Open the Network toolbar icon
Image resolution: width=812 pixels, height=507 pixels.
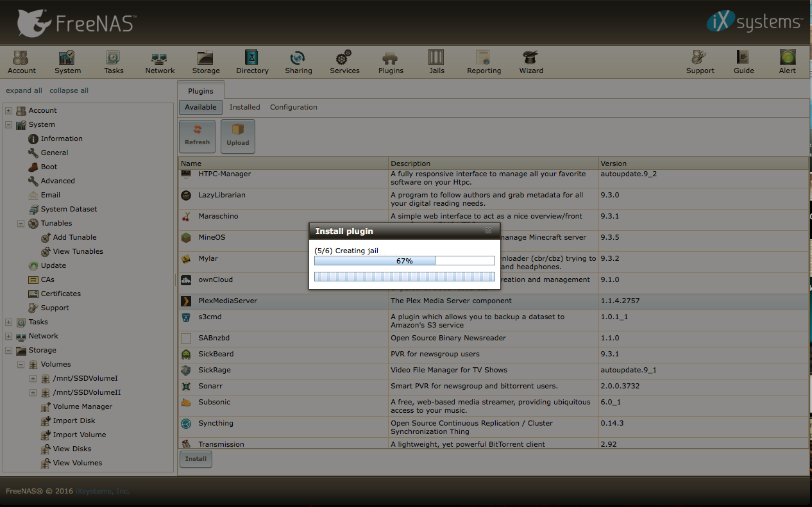pos(160,62)
